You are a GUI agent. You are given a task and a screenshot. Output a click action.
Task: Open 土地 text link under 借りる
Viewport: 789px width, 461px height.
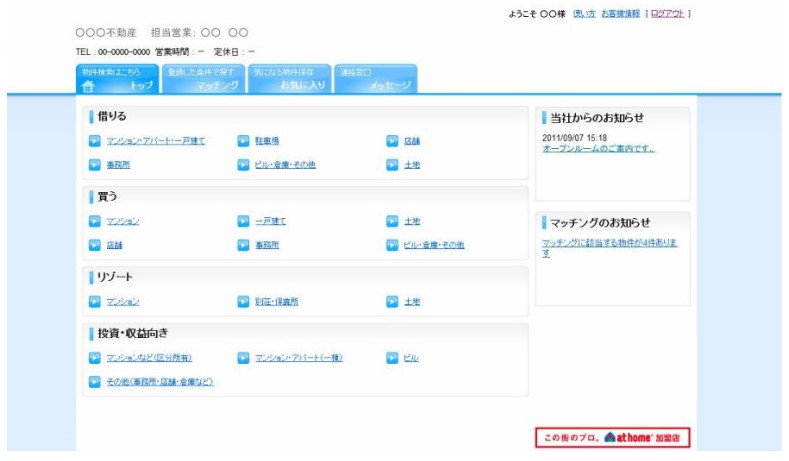(x=412, y=165)
